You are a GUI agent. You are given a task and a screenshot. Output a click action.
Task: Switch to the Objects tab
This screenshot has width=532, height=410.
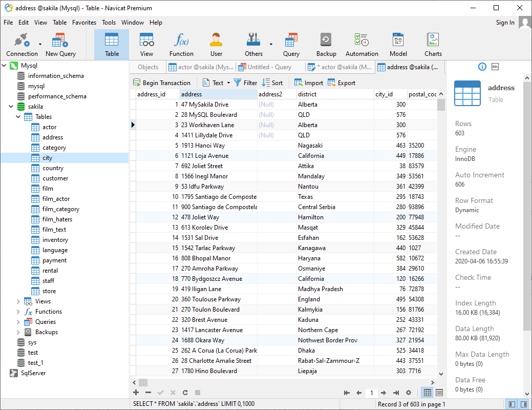tap(148, 67)
